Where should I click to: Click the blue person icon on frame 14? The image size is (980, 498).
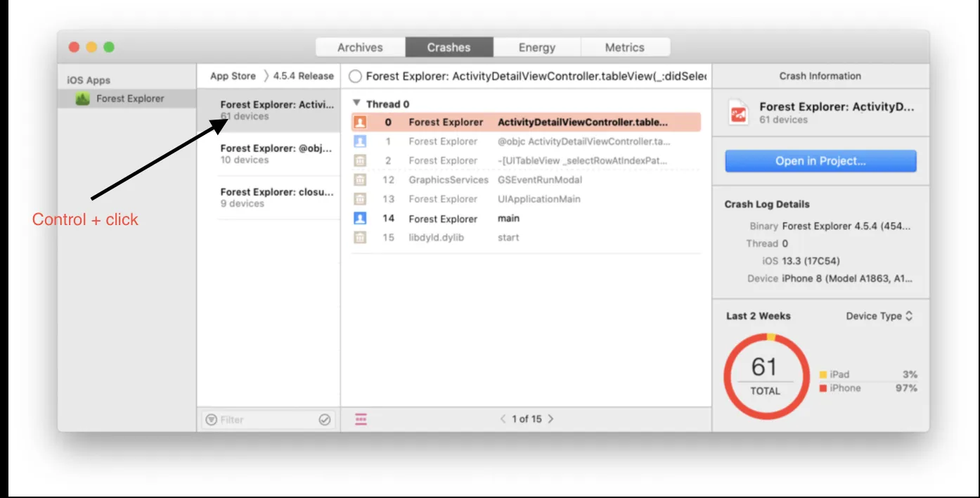click(x=360, y=218)
